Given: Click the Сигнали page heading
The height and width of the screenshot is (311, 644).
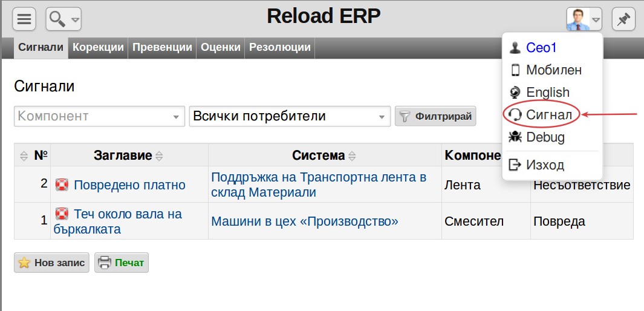Looking at the screenshot, I should tap(44, 87).
